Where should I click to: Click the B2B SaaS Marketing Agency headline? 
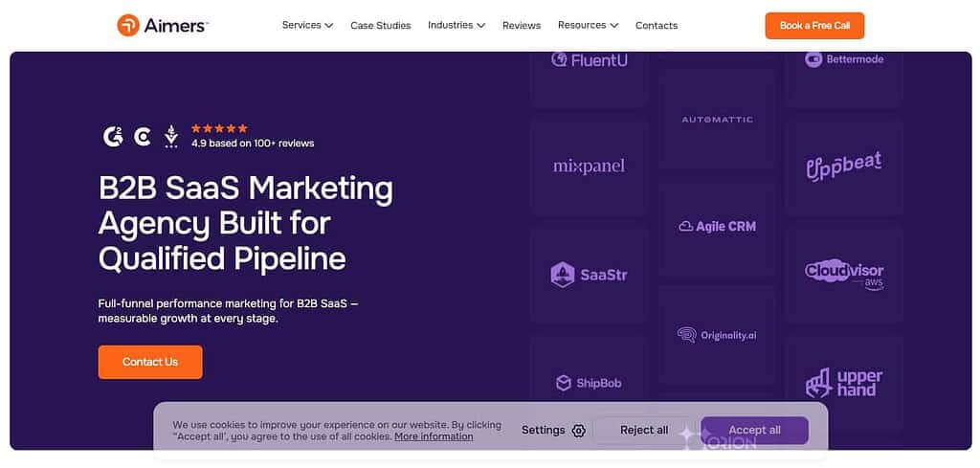coord(246,224)
